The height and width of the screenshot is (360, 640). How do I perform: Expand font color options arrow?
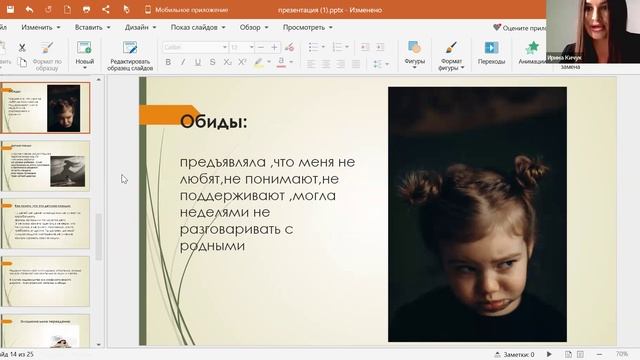click(x=291, y=62)
